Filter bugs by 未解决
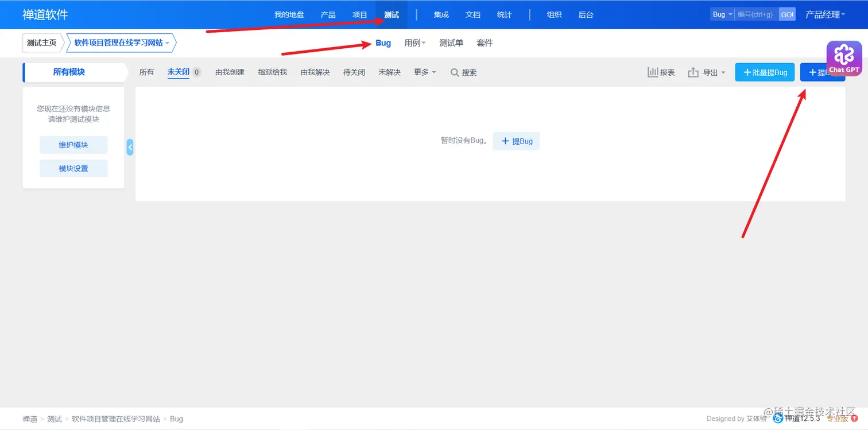This screenshot has width=868, height=430. [x=389, y=72]
